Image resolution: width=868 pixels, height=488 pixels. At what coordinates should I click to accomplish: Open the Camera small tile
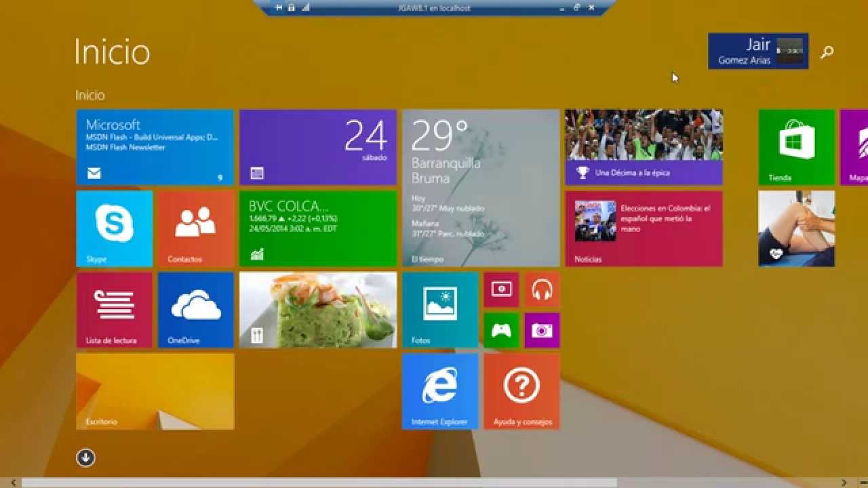(542, 330)
